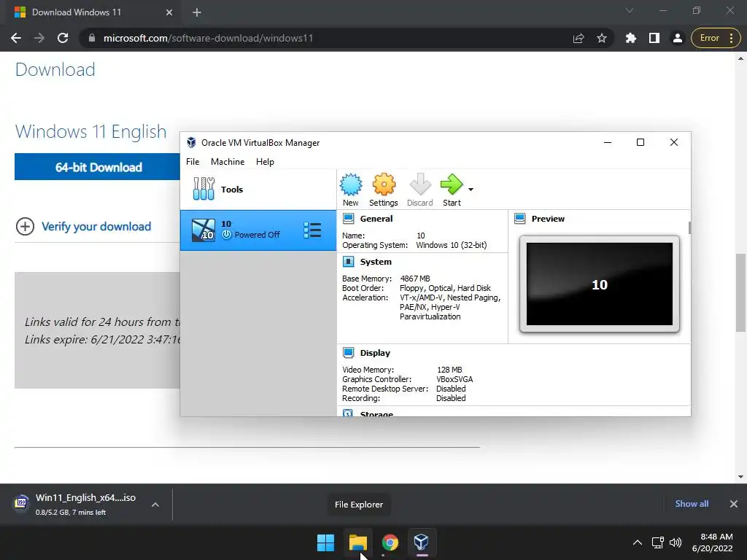
Task: Collapse the Preview panel header
Action: coord(548,219)
